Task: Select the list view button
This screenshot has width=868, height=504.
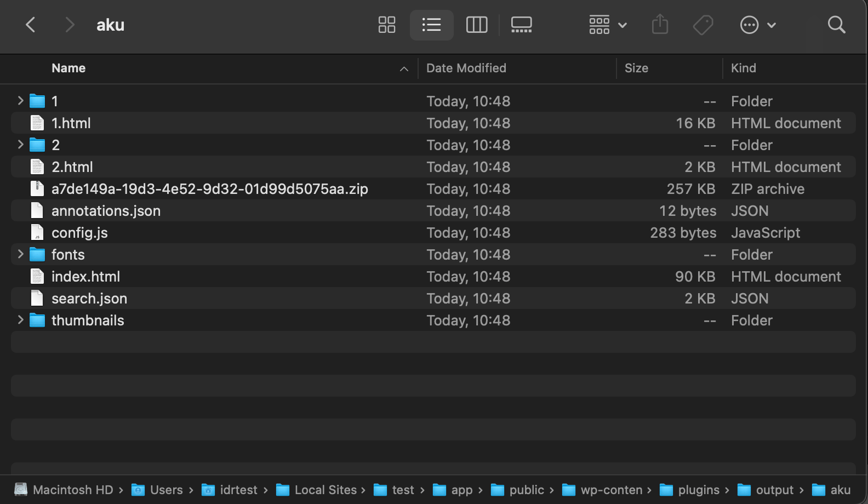Action: coord(431,25)
